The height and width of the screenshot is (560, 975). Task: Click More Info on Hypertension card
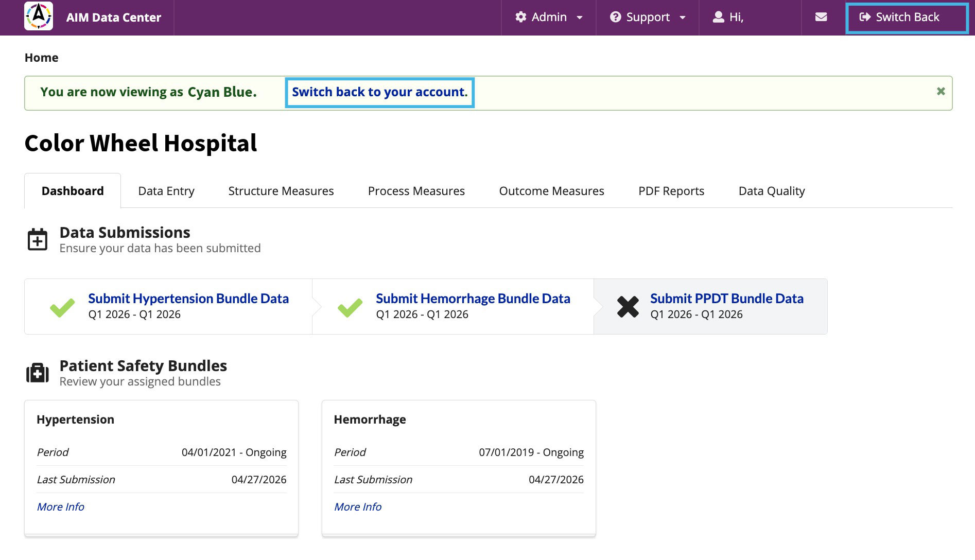(61, 507)
